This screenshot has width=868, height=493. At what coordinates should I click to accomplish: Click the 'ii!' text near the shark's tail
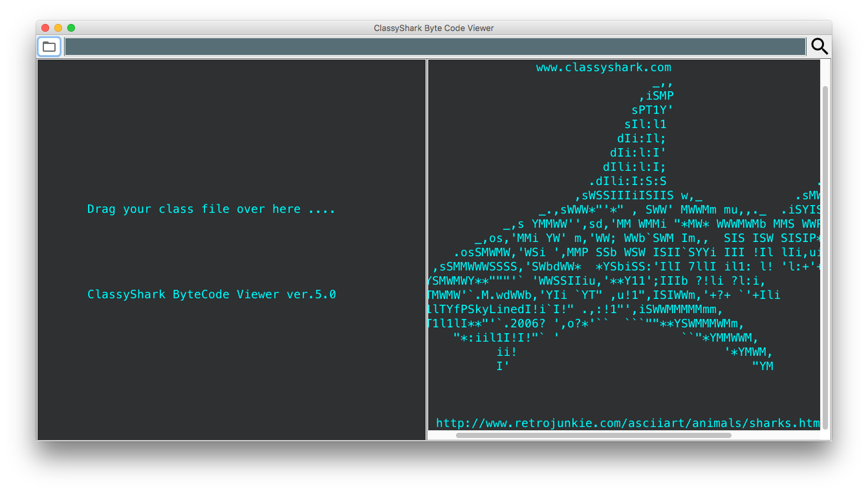coord(506,352)
